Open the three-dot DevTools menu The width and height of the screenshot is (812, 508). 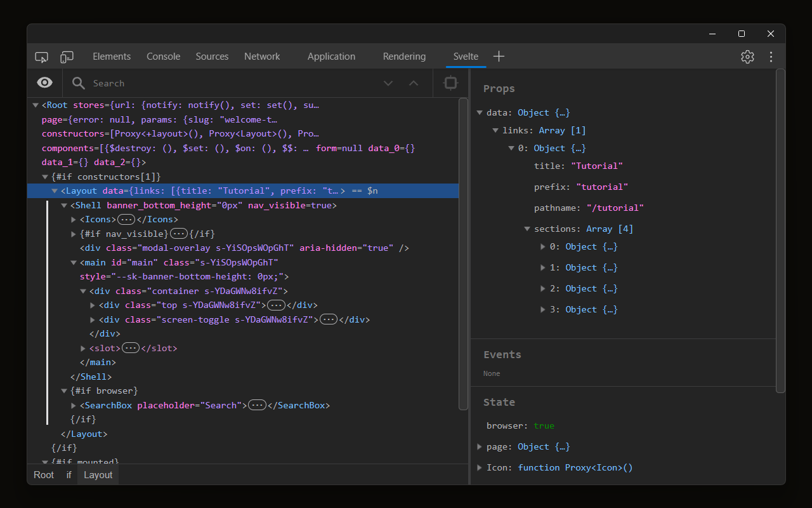tap(771, 57)
